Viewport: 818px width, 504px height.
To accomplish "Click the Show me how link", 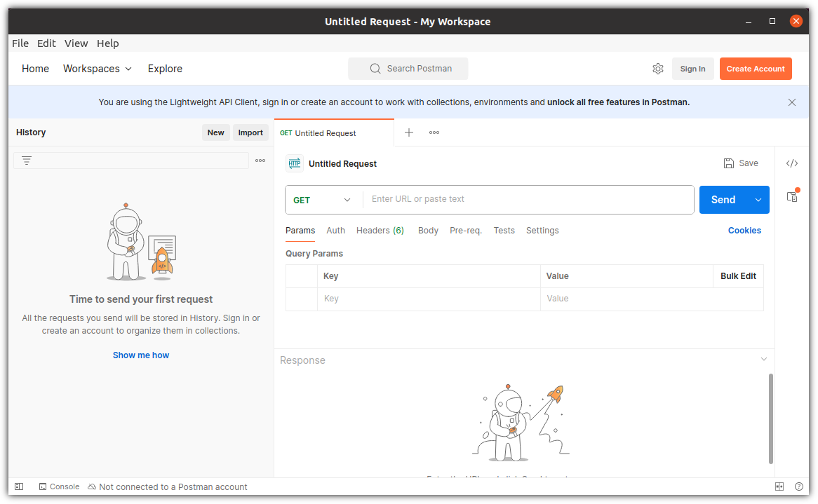I will coord(141,355).
